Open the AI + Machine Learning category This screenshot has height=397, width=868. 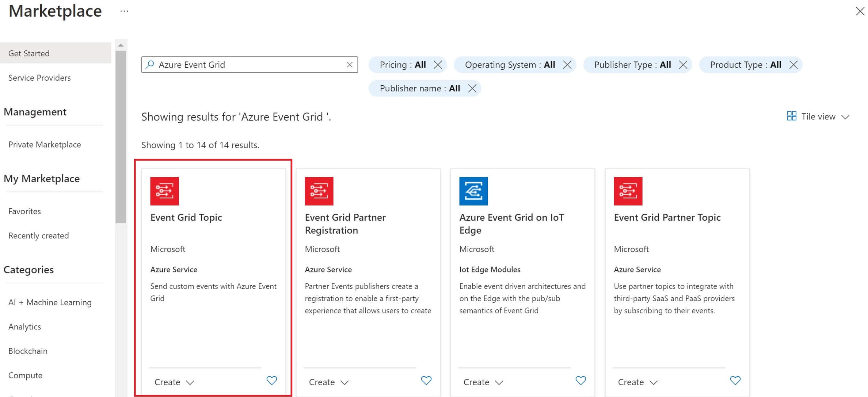tap(50, 302)
